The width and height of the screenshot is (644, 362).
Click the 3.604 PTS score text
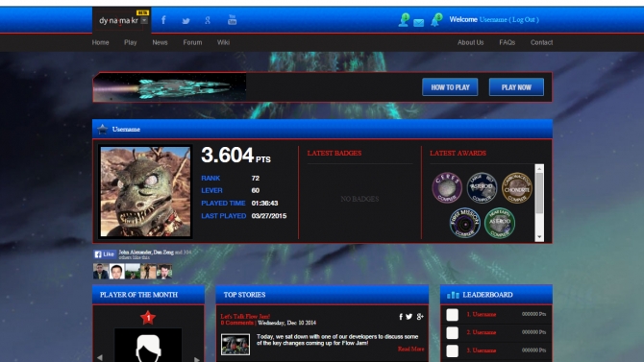[235, 156]
